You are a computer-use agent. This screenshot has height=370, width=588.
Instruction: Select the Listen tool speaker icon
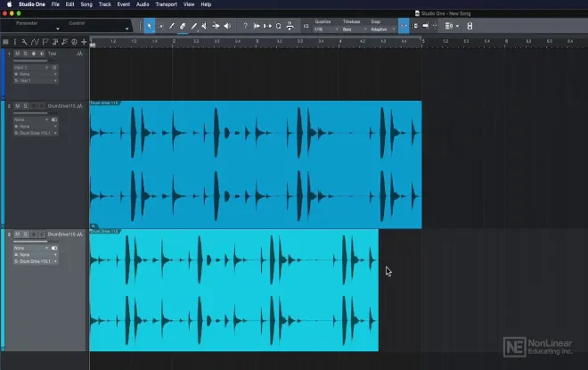coord(227,26)
